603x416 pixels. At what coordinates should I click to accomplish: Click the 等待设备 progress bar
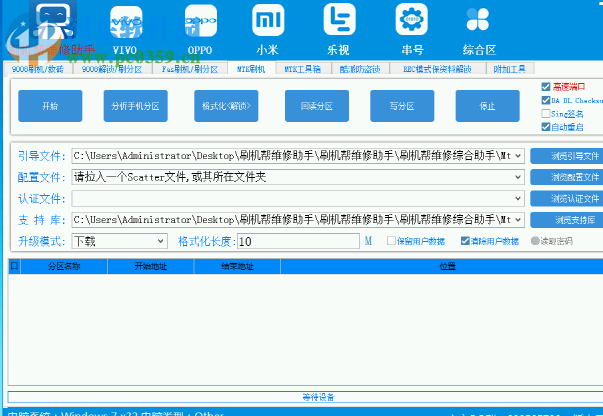pyautogui.click(x=305, y=397)
